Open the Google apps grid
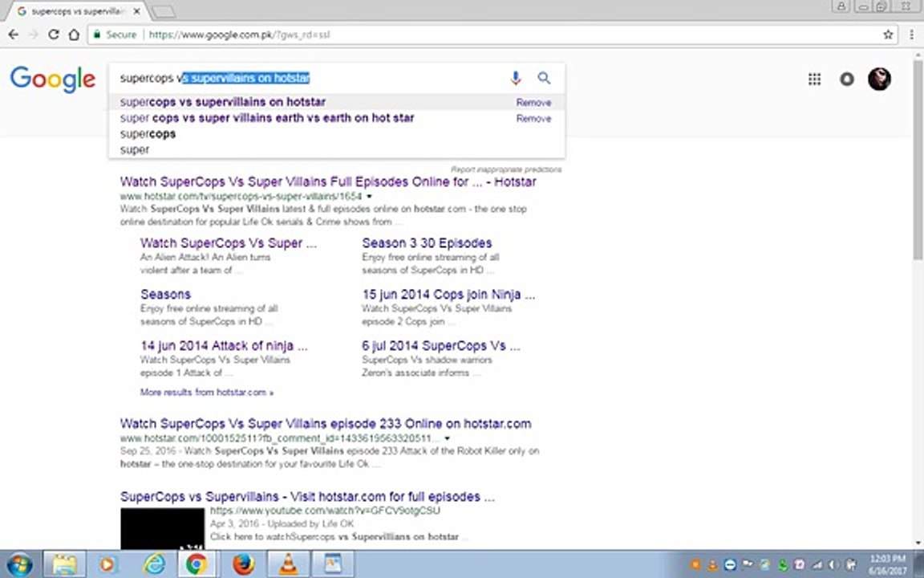This screenshot has width=924, height=578. coord(814,79)
